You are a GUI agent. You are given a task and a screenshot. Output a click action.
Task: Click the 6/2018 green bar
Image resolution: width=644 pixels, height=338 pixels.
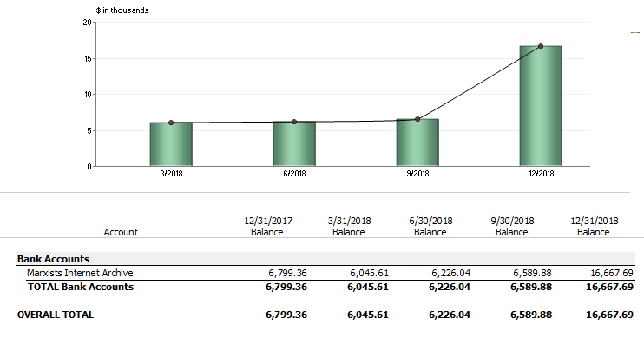(x=294, y=144)
